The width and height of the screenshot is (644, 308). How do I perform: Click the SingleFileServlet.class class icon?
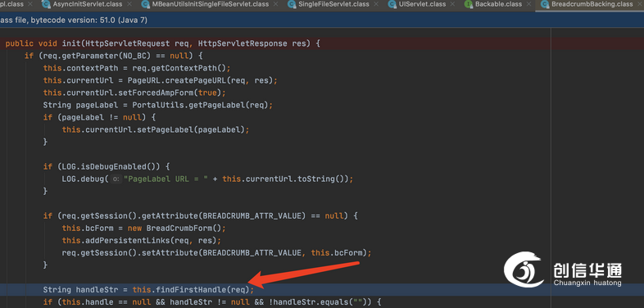click(292, 5)
